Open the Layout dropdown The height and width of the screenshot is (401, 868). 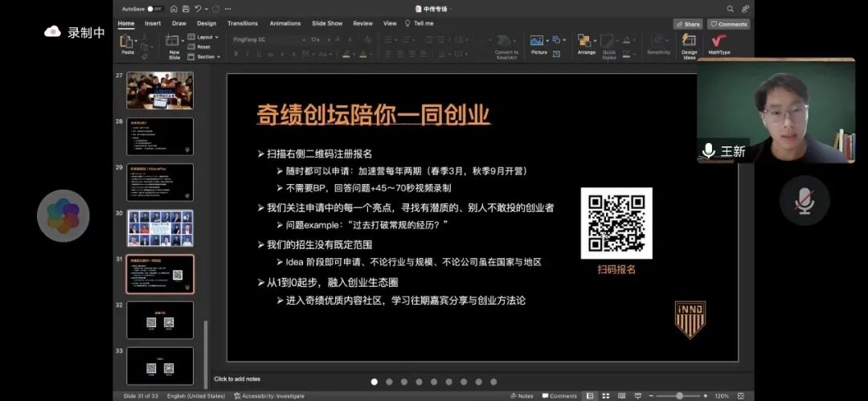click(203, 37)
